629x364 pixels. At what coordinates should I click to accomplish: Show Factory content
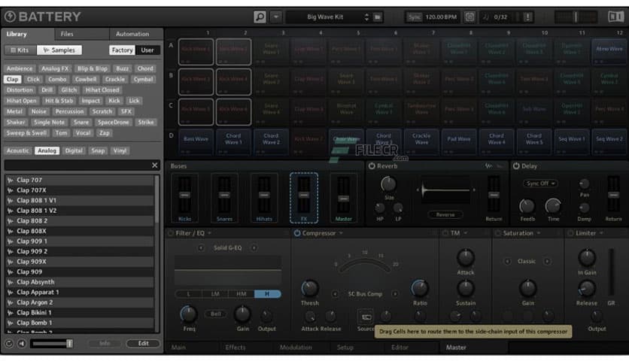tap(122, 50)
